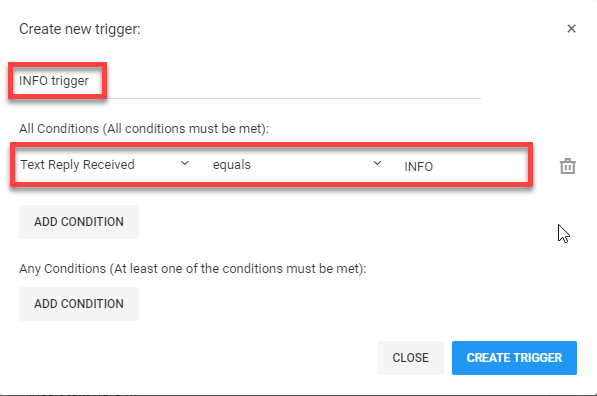Image resolution: width=597 pixels, height=396 pixels.
Task: Click the CLOSE button
Action: [x=410, y=358]
